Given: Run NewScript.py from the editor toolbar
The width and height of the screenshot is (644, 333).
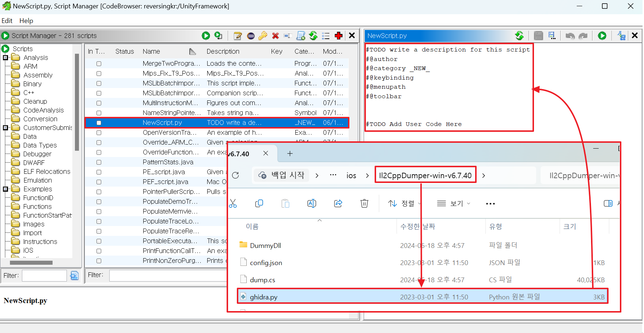Looking at the screenshot, I should point(602,35).
